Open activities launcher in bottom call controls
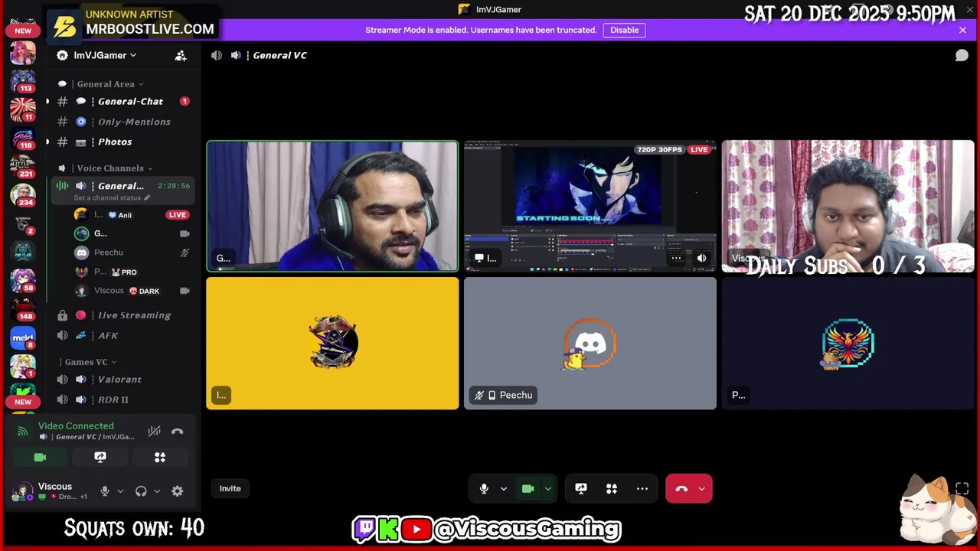 coord(612,489)
